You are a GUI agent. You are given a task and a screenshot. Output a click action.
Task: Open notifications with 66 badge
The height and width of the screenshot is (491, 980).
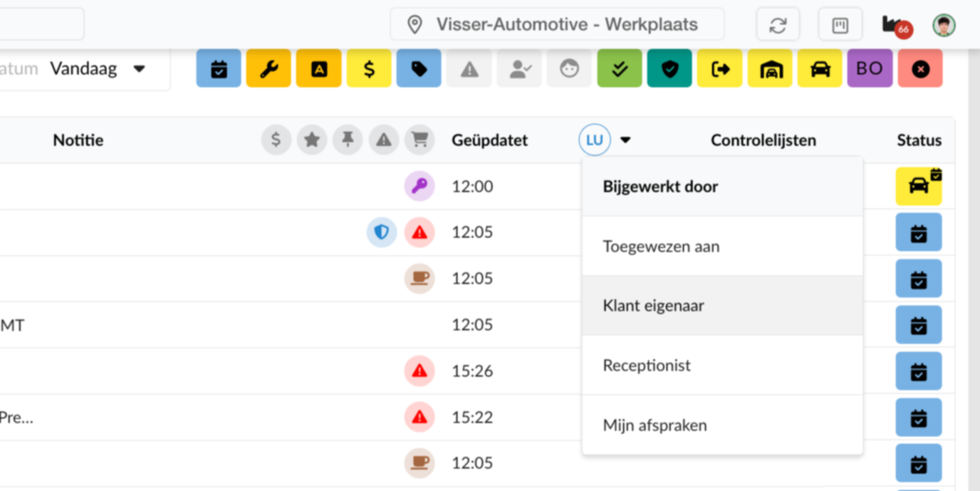point(895,26)
